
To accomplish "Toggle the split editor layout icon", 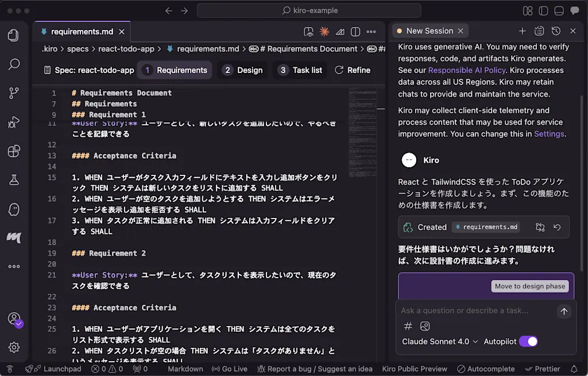I will pyautogui.click(x=355, y=32).
